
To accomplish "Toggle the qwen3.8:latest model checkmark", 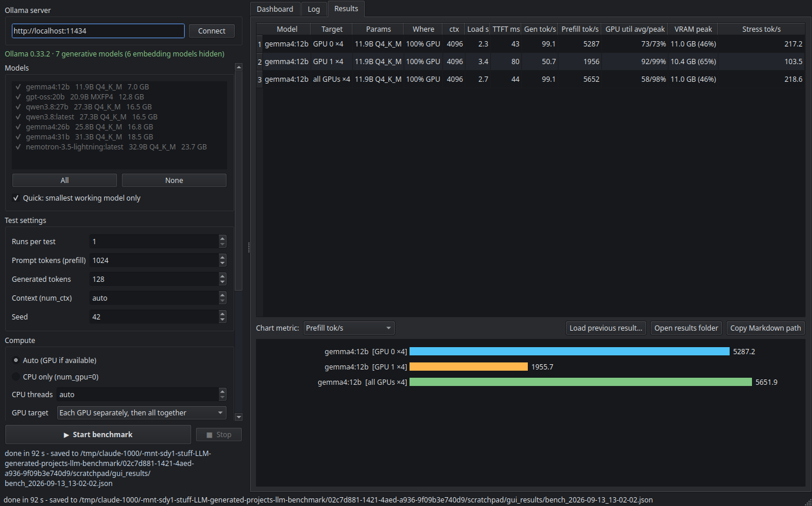I will tap(18, 117).
